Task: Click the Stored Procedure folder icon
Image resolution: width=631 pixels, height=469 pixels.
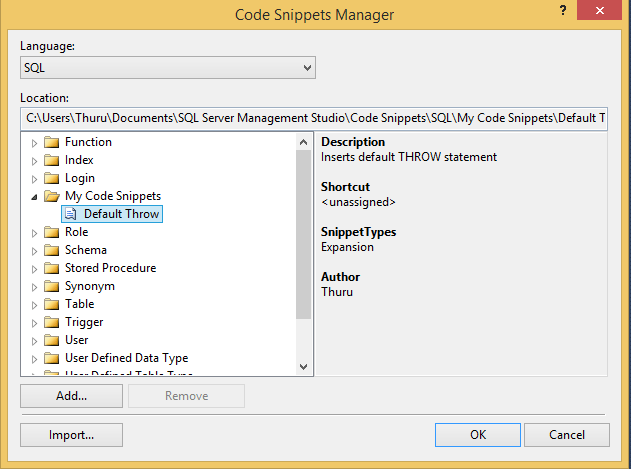Action: point(52,268)
